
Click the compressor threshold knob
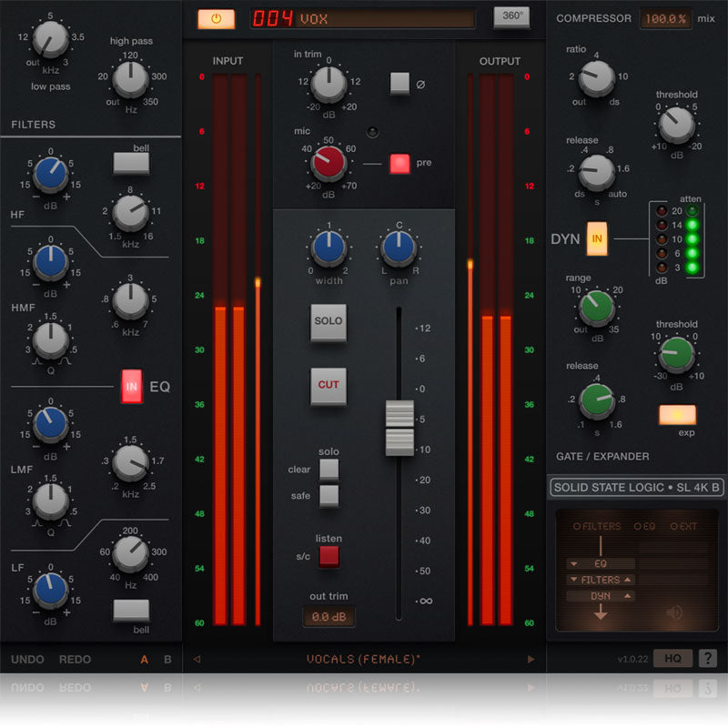[677, 124]
